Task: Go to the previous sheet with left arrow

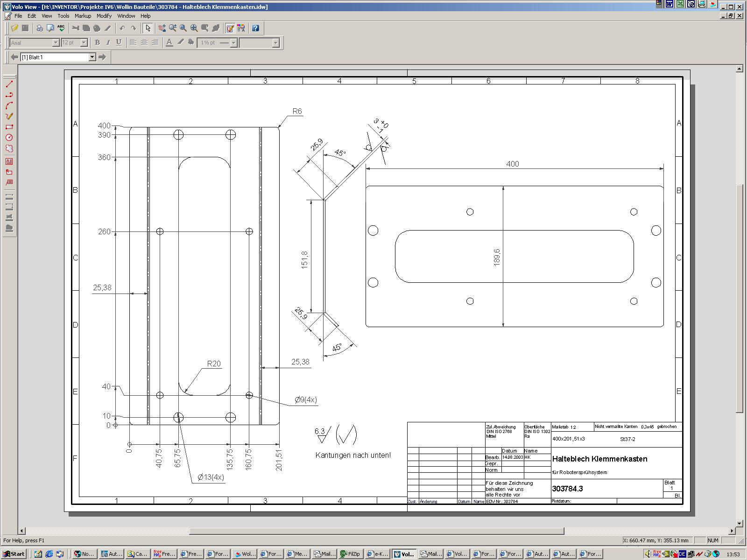Action: (x=14, y=57)
